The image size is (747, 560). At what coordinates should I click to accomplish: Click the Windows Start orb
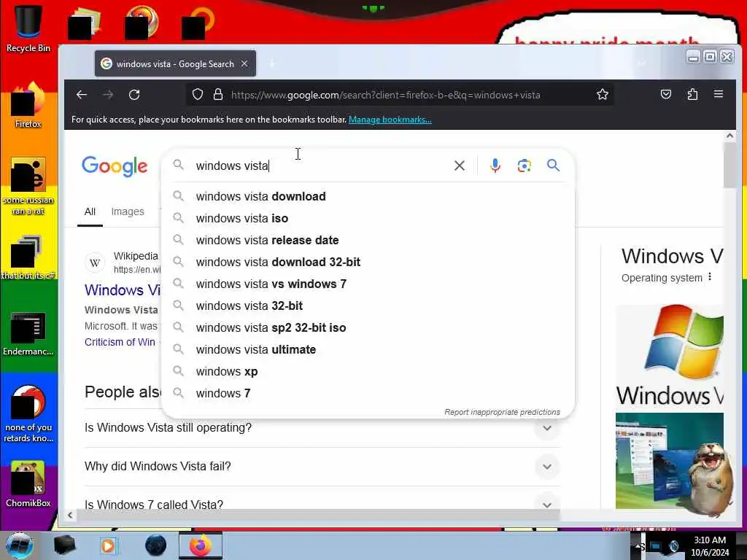20,545
